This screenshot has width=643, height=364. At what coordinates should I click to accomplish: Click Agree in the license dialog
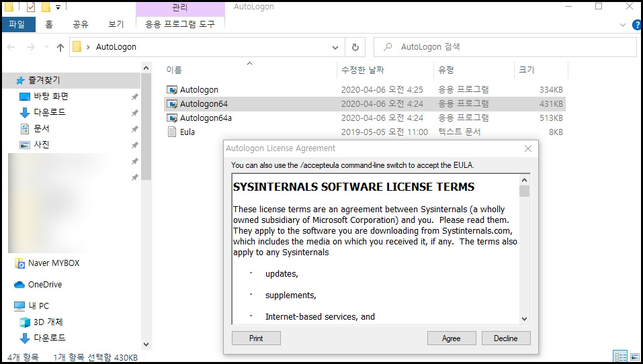452,338
